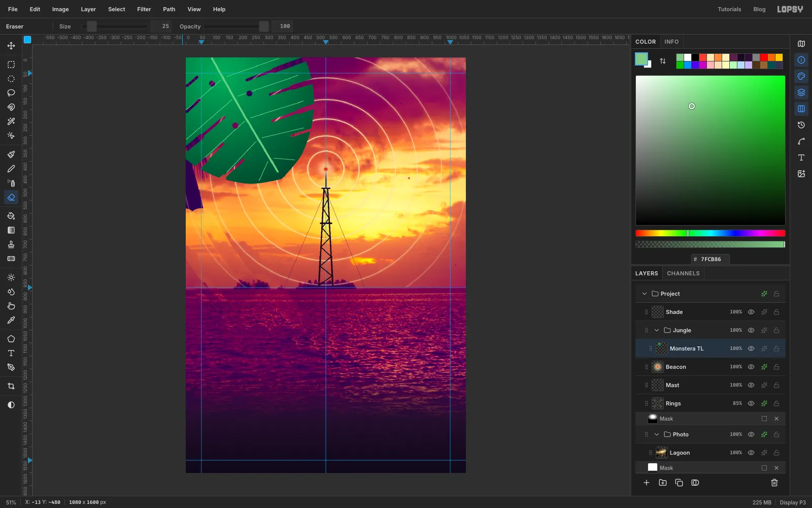Screen dimensions: 812x508
Task: Collapse the Project group
Action: coord(645,294)
